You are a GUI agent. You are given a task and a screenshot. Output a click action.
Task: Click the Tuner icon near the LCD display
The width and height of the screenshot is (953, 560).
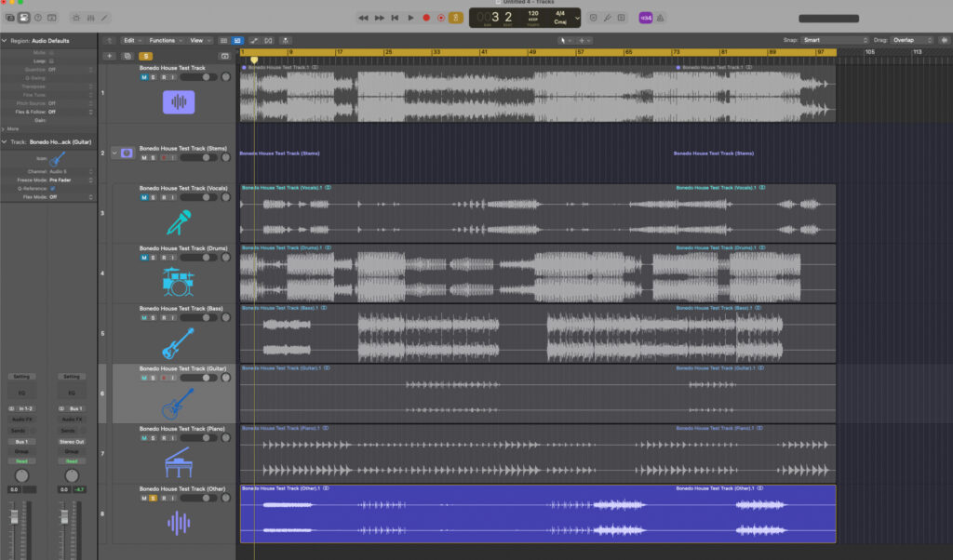(608, 17)
